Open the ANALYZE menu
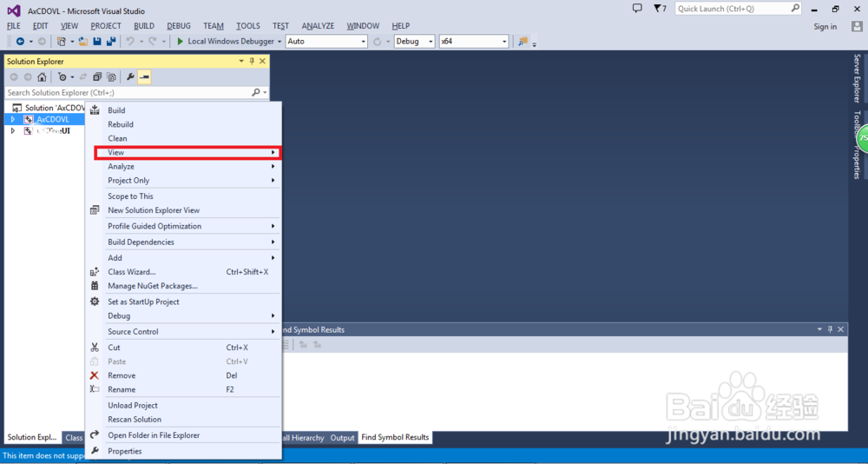The image size is (868, 464). 318,26
